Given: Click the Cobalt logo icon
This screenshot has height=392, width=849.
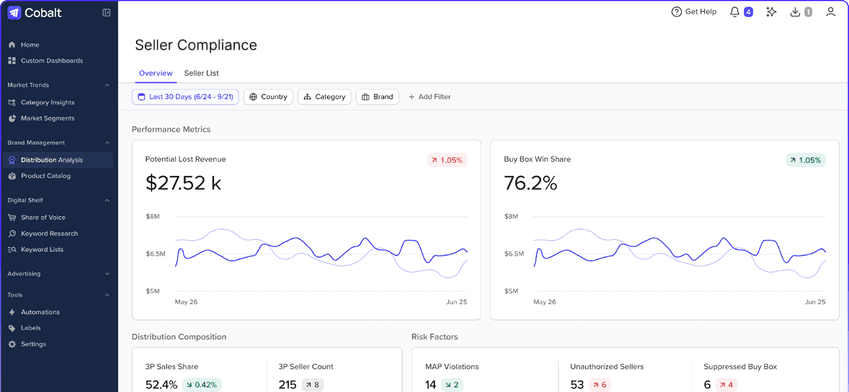Looking at the screenshot, I should click(14, 13).
